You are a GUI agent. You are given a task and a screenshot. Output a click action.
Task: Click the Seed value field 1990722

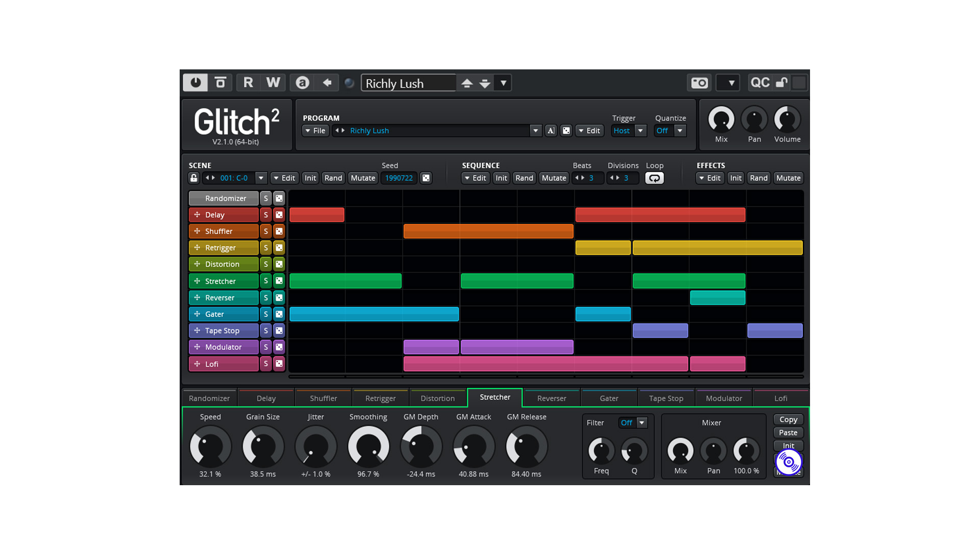pos(399,178)
